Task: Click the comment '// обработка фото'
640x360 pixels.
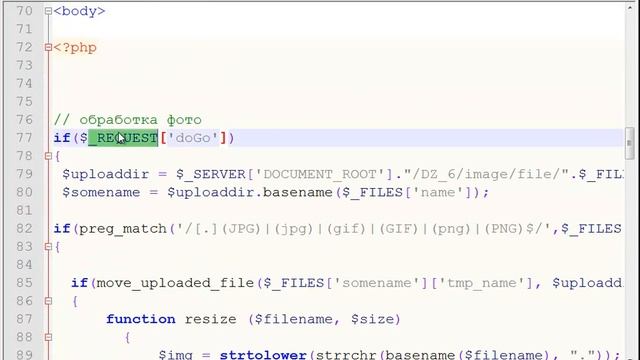Action: tap(128, 120)
